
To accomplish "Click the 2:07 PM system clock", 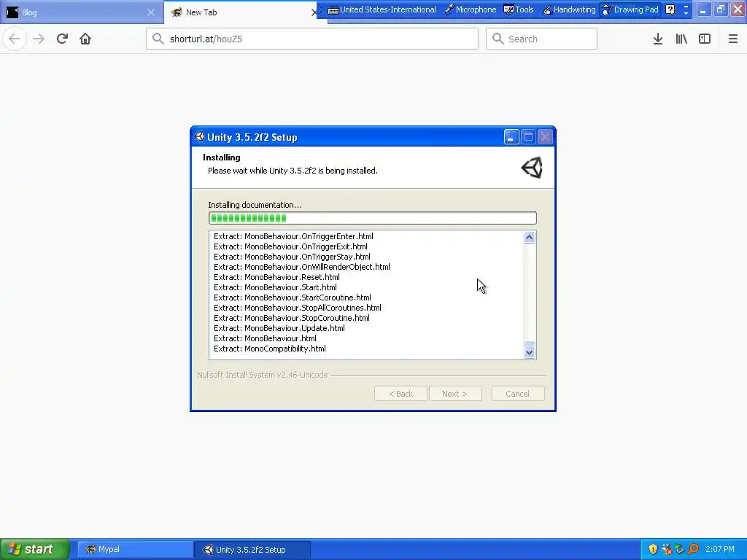I will point(720,550).
